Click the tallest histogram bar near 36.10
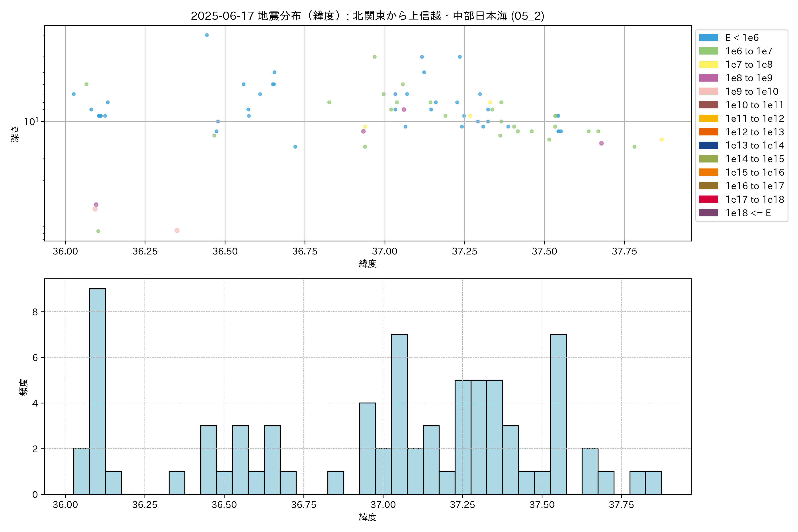The width and height of the screenshot is (798, 532). [97, 391]
